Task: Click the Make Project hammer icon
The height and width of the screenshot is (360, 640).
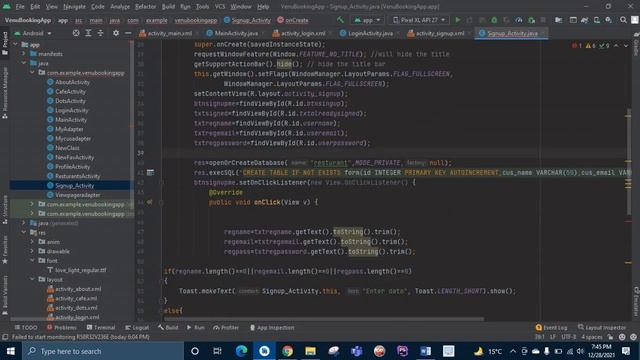Action: (340, 20)
